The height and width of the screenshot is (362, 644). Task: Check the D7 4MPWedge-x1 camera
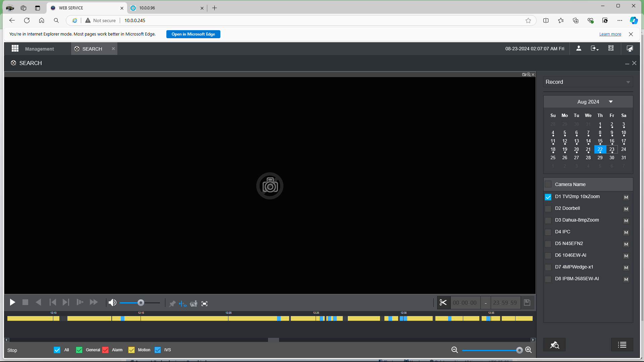[548, 267]
